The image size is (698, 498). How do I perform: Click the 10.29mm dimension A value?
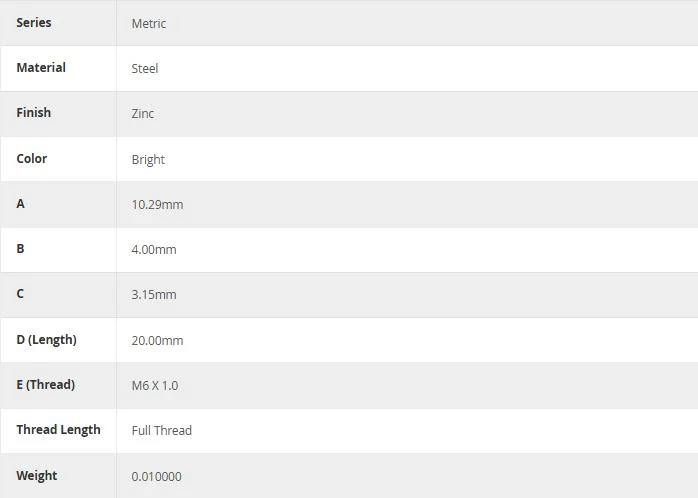pyautogui.click(x=157, y=205)
